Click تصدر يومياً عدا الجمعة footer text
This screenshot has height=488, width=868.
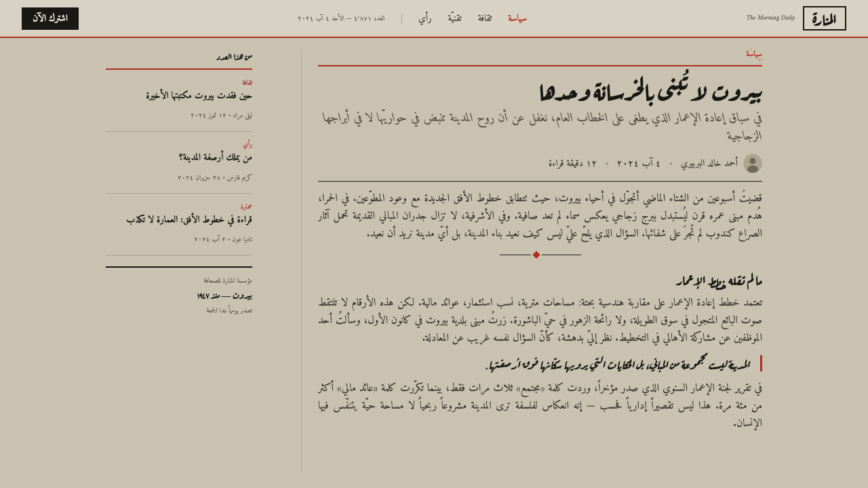[229, 310]
